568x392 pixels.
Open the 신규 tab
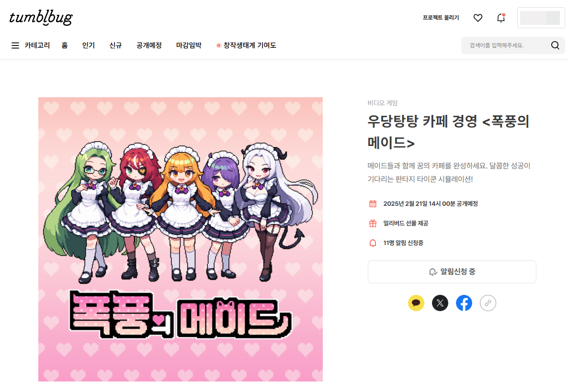(115, 45)
